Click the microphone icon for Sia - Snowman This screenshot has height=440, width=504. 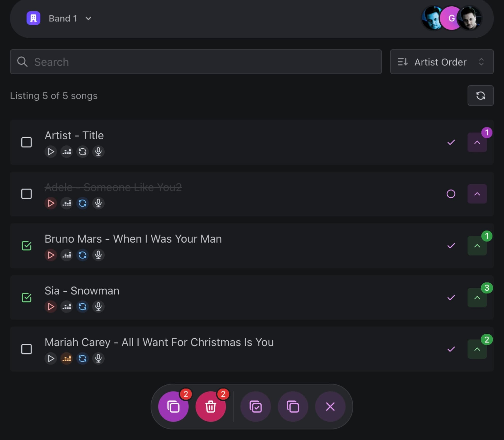tap(98, 307)
